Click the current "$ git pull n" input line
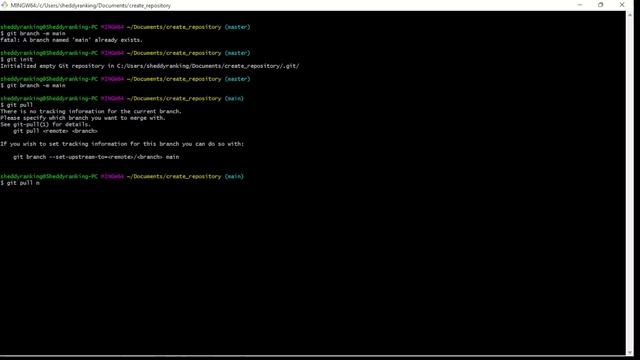This screenshot has height=360, width=640. (20, 183)
